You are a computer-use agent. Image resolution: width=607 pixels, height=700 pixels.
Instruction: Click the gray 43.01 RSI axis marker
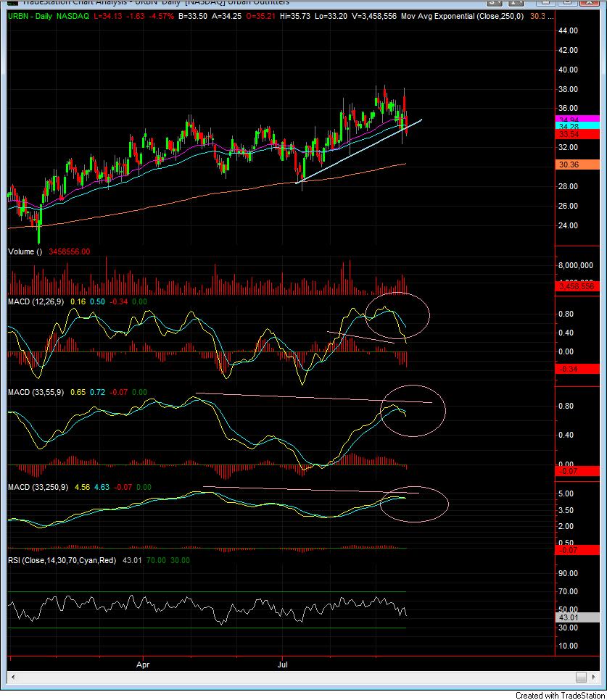click(x=577, y=617)
